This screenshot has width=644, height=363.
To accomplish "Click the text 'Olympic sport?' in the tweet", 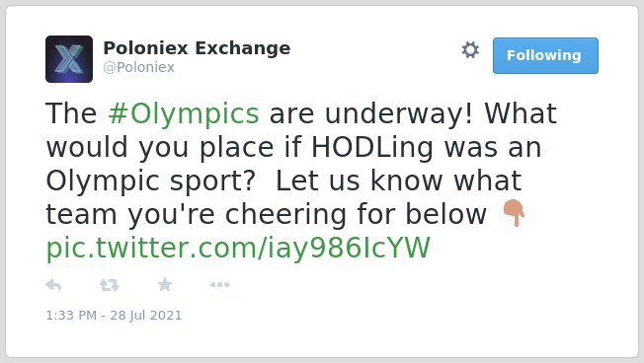I will [x=151, y=181].
